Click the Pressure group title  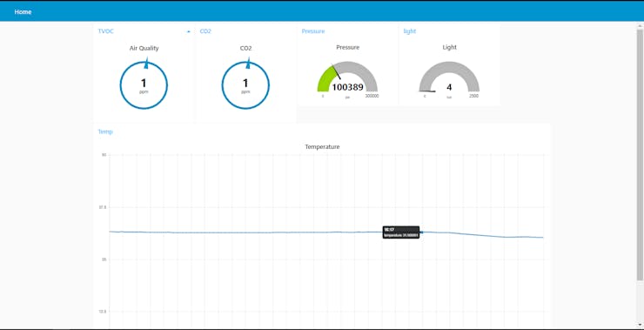[x=313, y=31]
